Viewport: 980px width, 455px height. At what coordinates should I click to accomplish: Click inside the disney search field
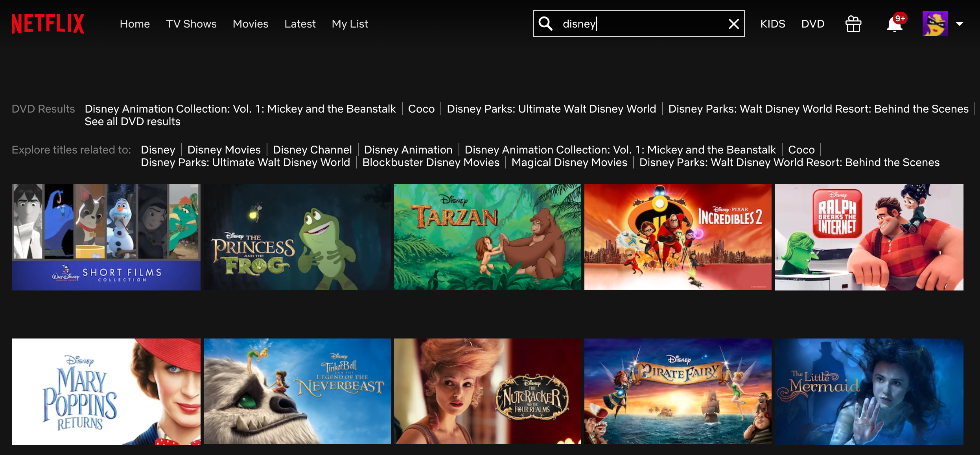click(x=641, y=24)
